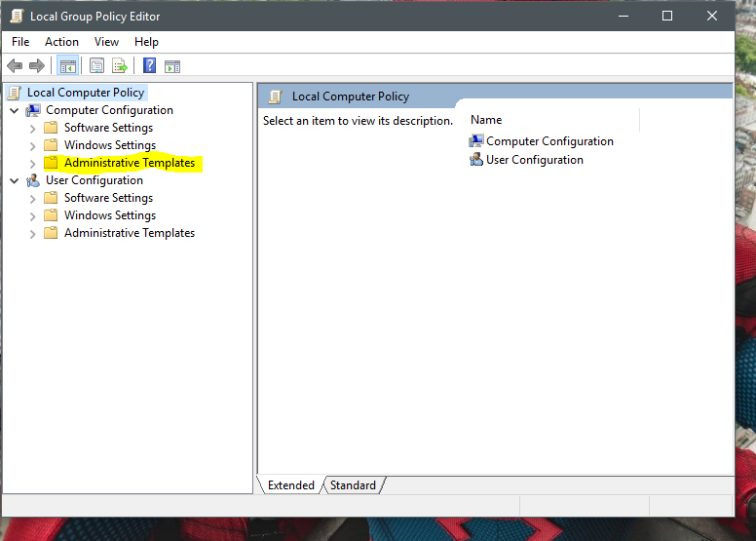Image resolution: width=756 pixels, height=541 pixels.
Task: Switch to the Extended tab
Action: click(291, 485)
